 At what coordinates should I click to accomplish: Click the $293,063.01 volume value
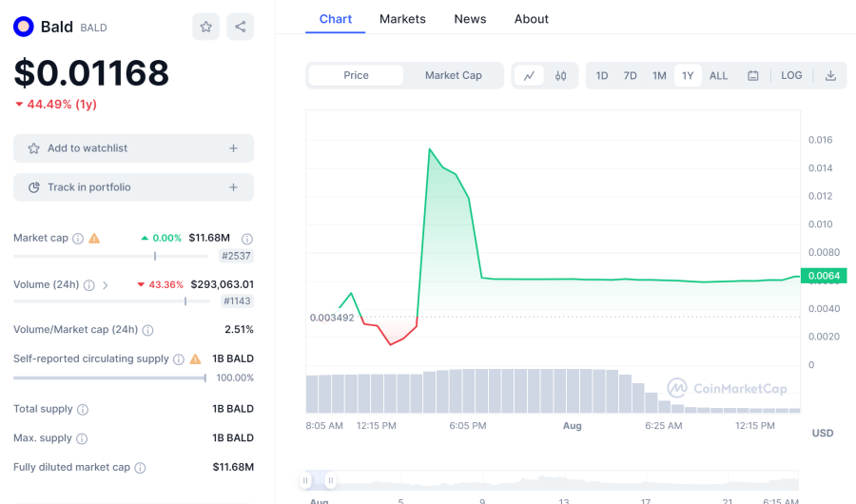click(x=223, y=284)
